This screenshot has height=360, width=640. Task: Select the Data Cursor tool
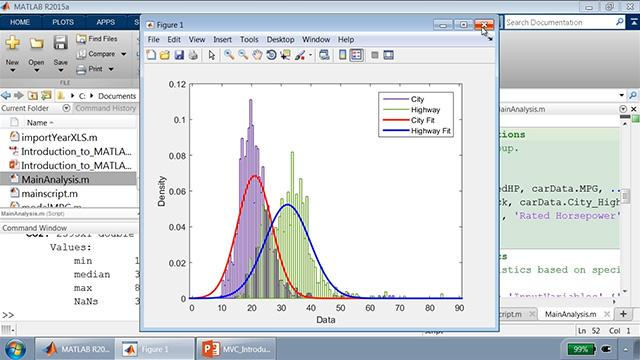[285, 55]
